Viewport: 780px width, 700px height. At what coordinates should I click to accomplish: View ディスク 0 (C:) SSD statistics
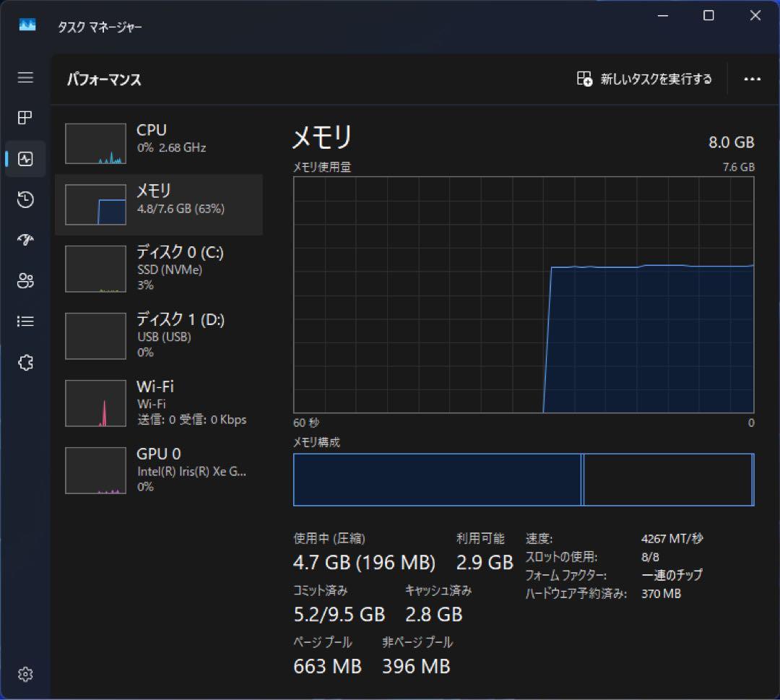[x=159, y=268]
